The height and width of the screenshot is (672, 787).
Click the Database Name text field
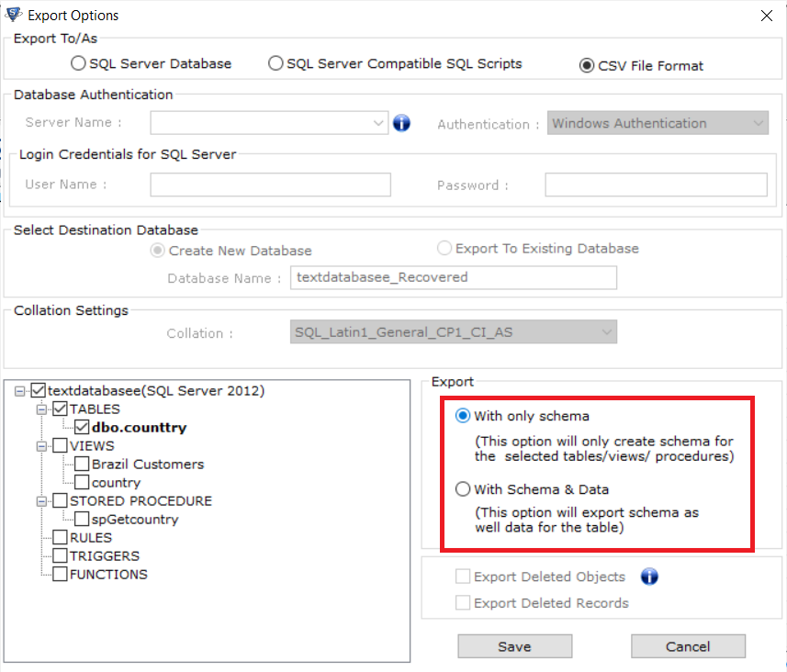[454, 277]
